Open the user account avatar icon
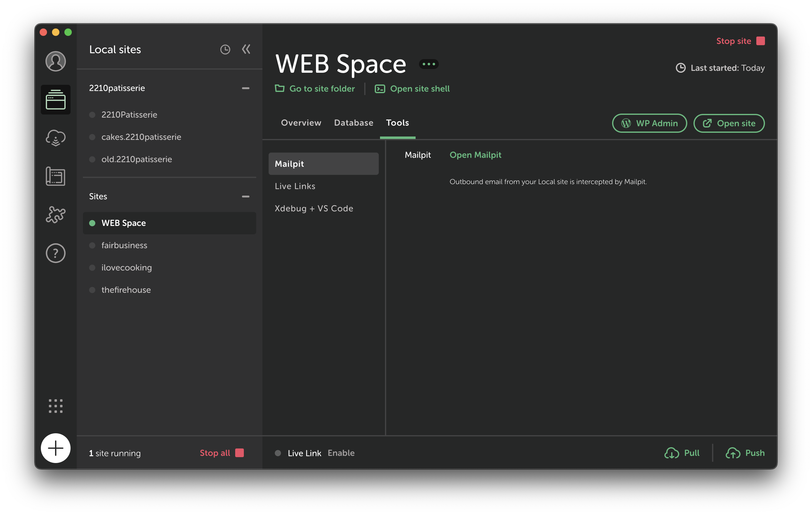Viewport: 812px width, 515px height. [56, 61]
